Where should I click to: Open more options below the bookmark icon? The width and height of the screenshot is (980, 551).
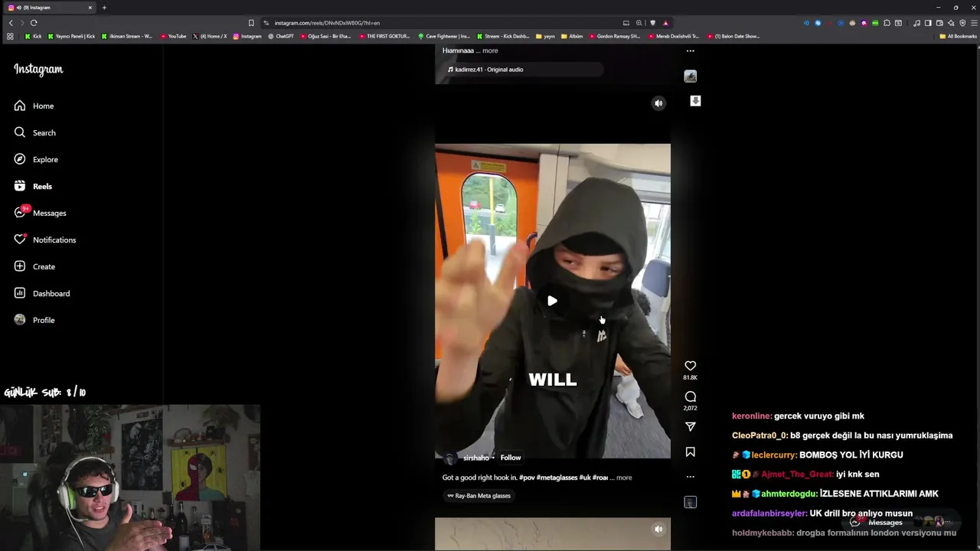pyautogui.click(x=690, y=476)
